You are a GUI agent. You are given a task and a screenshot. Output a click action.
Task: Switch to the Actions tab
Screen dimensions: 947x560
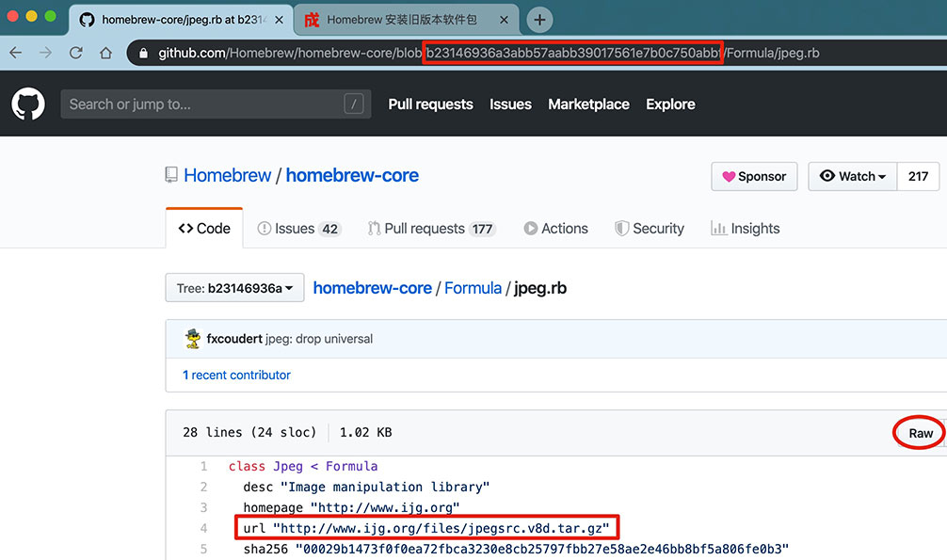555,229
